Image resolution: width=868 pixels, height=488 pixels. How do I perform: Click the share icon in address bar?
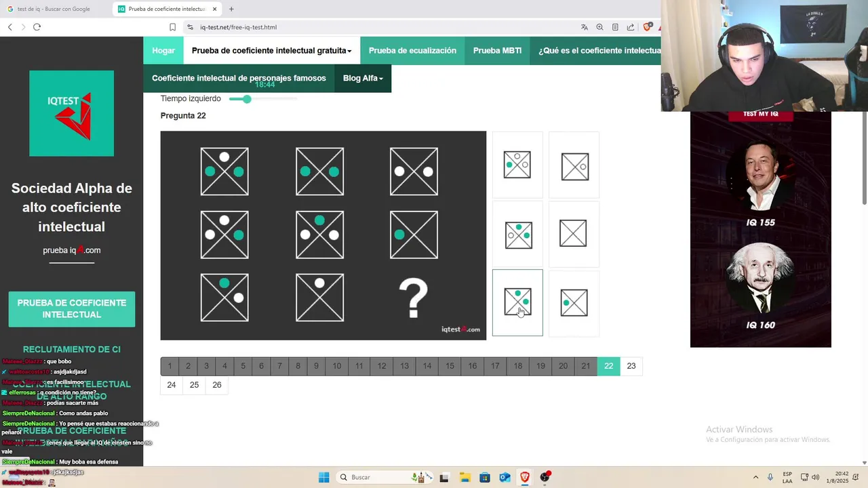pyautogui.click(x=631, y=27)
